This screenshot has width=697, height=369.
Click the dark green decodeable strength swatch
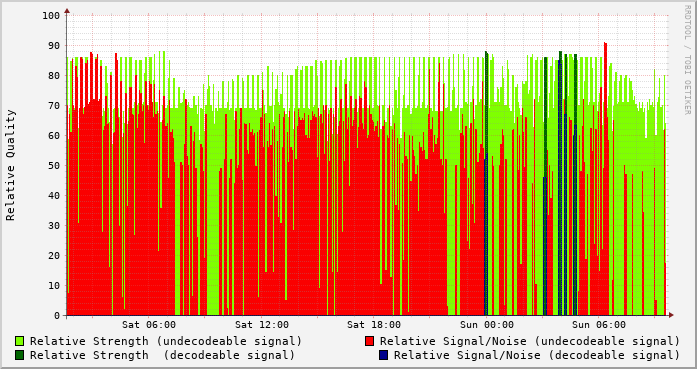[19, 355]
